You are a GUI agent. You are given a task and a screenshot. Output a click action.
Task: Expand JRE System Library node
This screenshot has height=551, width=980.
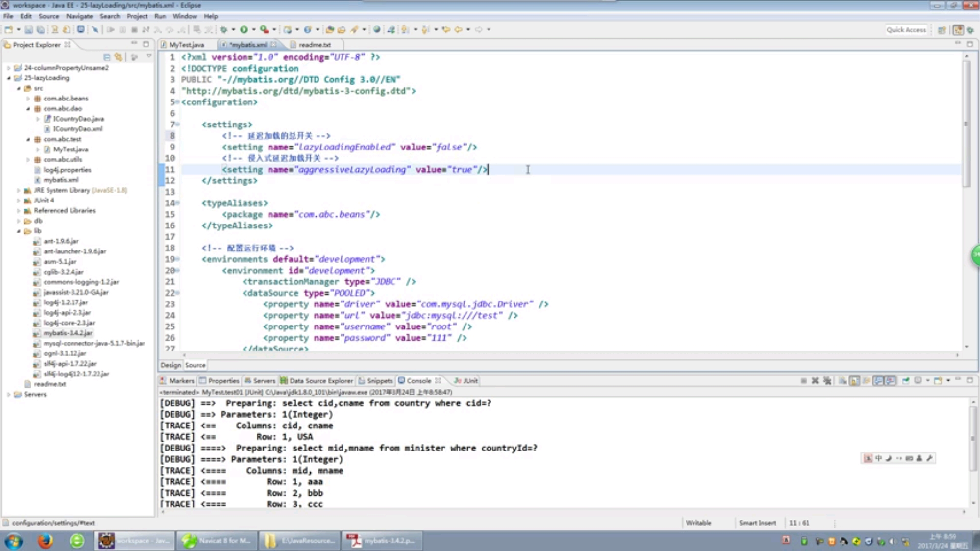18,190
